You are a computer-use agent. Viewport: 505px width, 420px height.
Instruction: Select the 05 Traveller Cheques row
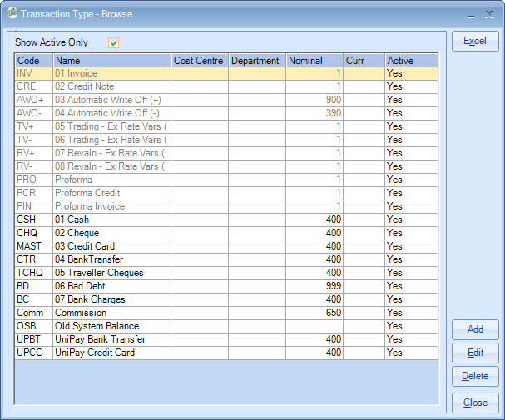pyautogui.click(x=226, y=273)
